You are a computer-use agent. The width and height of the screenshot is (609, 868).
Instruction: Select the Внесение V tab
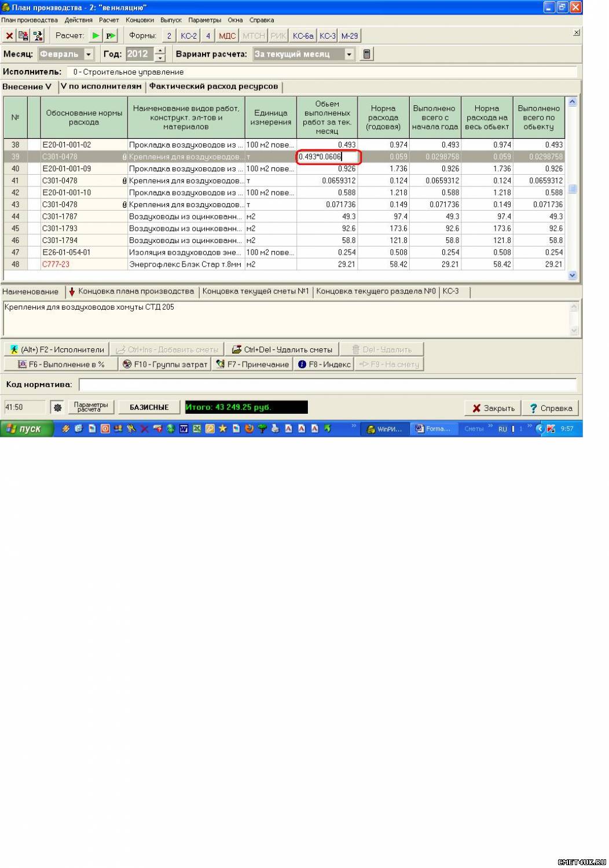(x=27, y=87)
